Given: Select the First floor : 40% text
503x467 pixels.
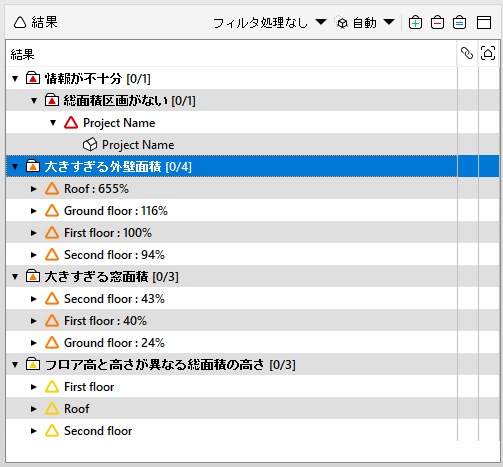Looking at the screenshot, I should point(105,321).
